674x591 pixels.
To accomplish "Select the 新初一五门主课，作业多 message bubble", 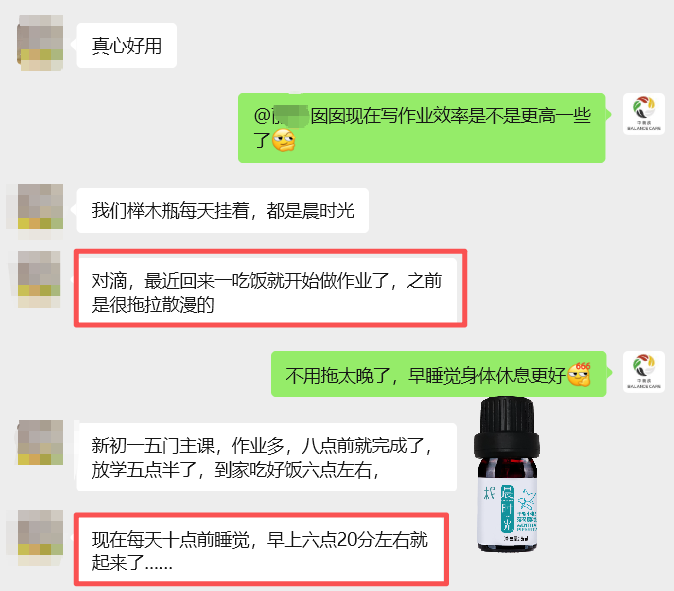I will click(267, 457).
